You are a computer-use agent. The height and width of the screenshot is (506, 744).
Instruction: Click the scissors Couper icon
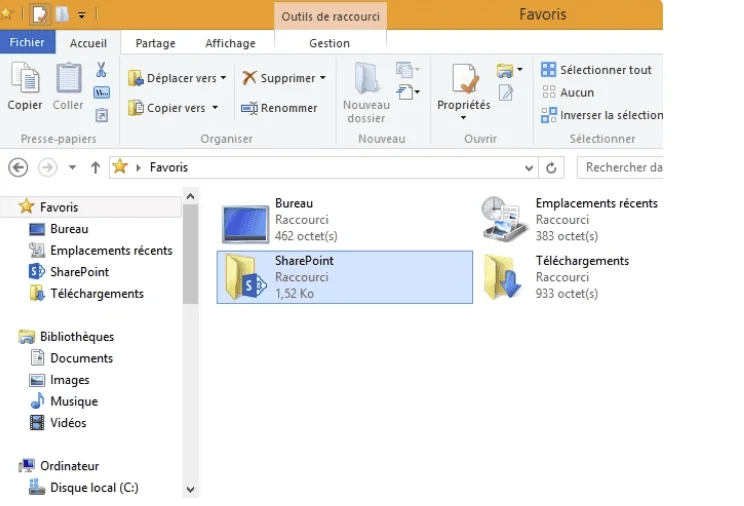[101, 70]
